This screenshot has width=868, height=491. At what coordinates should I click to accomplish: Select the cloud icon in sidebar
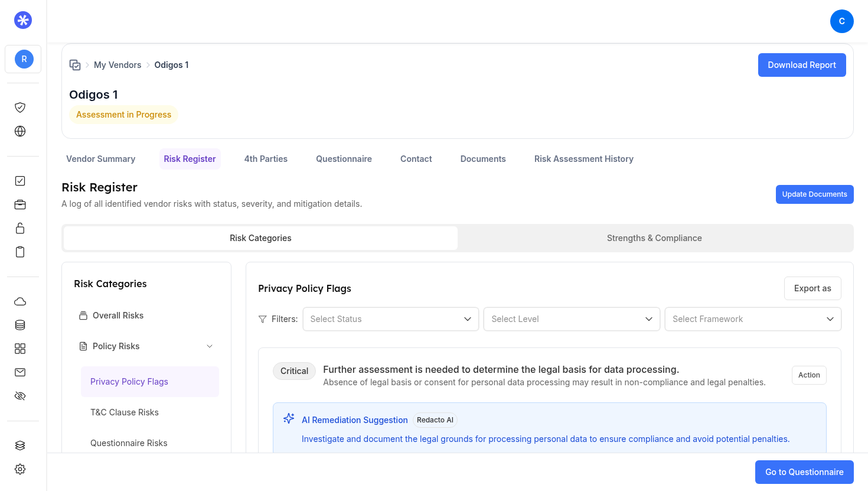click(x=20, y=301)
